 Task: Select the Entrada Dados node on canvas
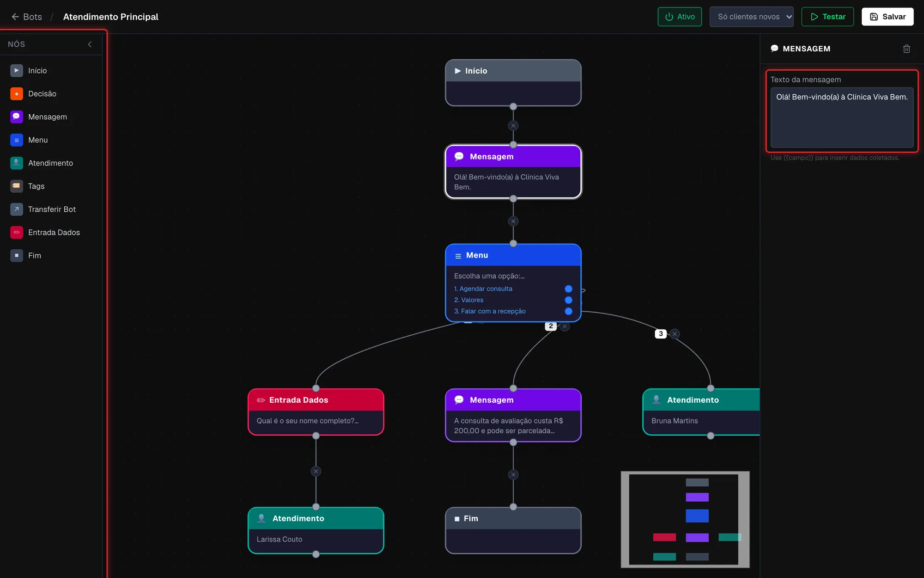tap(316, 412)
